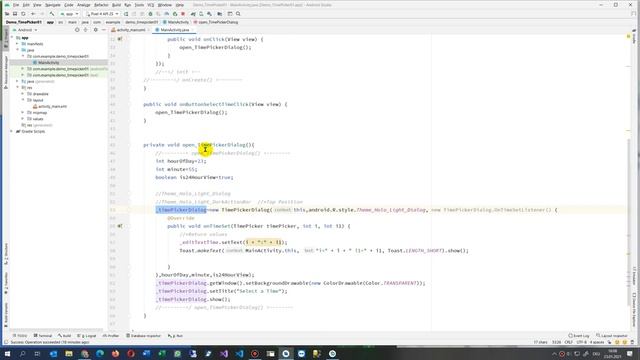Open the Terminal tool window

click(x=43, y=336)
